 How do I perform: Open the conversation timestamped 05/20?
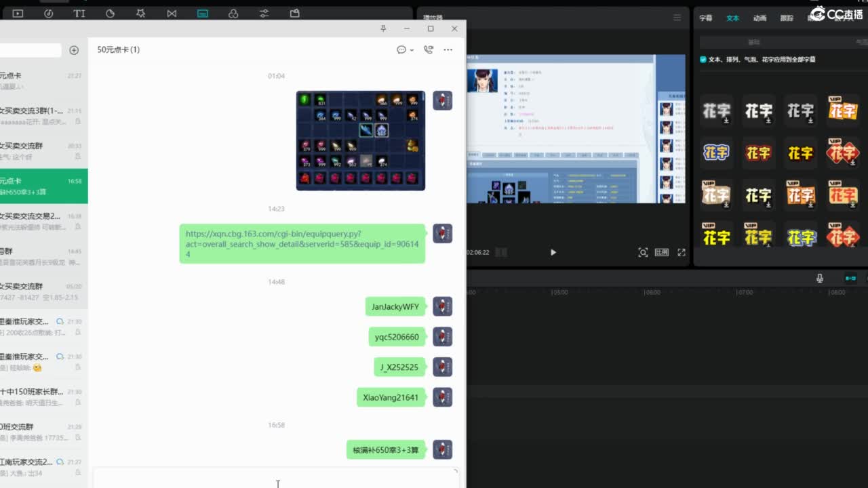click(x=43, y=291)
